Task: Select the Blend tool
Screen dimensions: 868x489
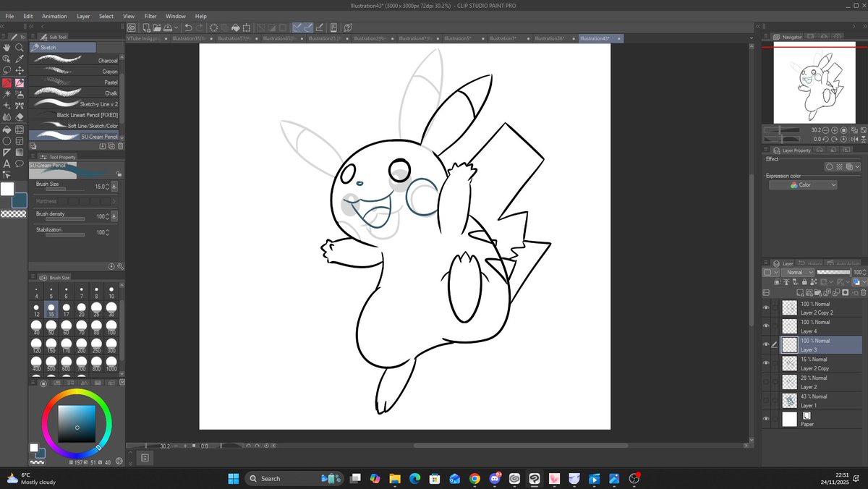Action: (x=7, y=117)
